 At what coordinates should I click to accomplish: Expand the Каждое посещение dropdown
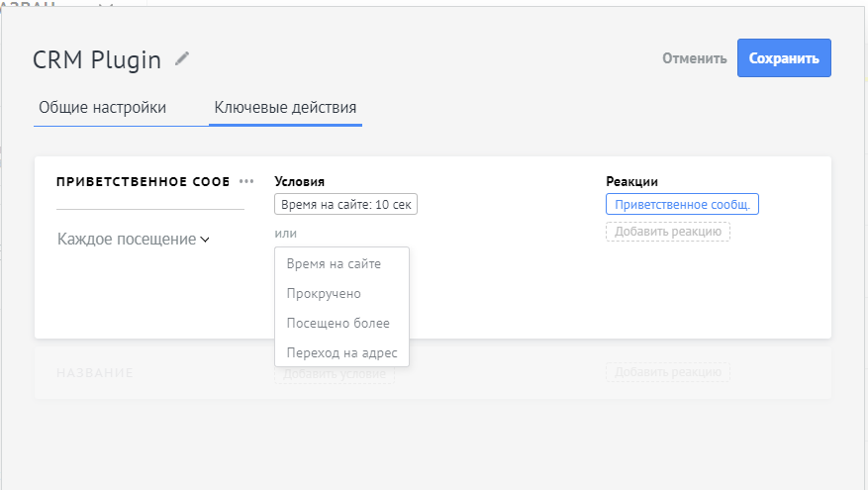pos(134,240)
